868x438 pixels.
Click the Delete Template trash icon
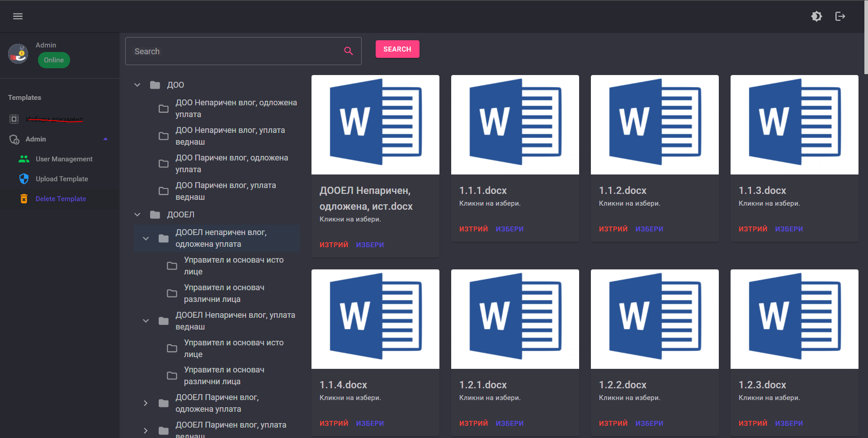click(x=24, y=198)
